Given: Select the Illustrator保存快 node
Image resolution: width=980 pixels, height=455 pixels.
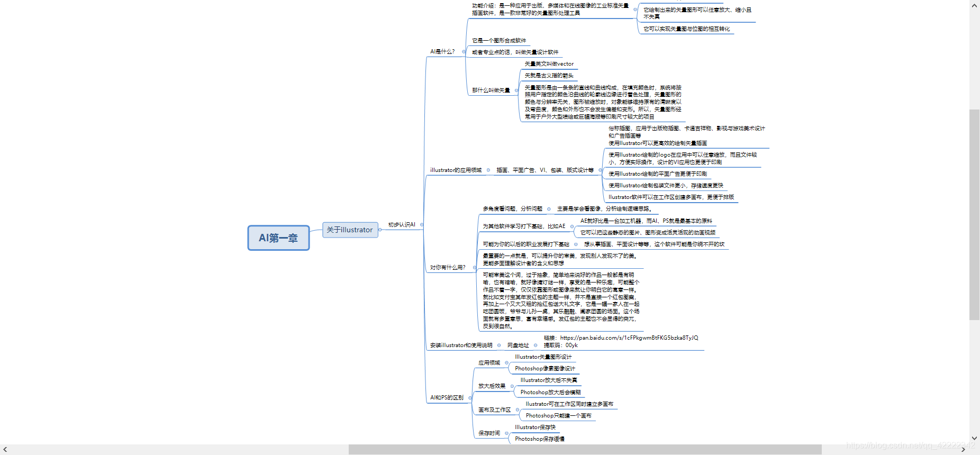Looking at the screenshot, I should (x=536, y=427).
